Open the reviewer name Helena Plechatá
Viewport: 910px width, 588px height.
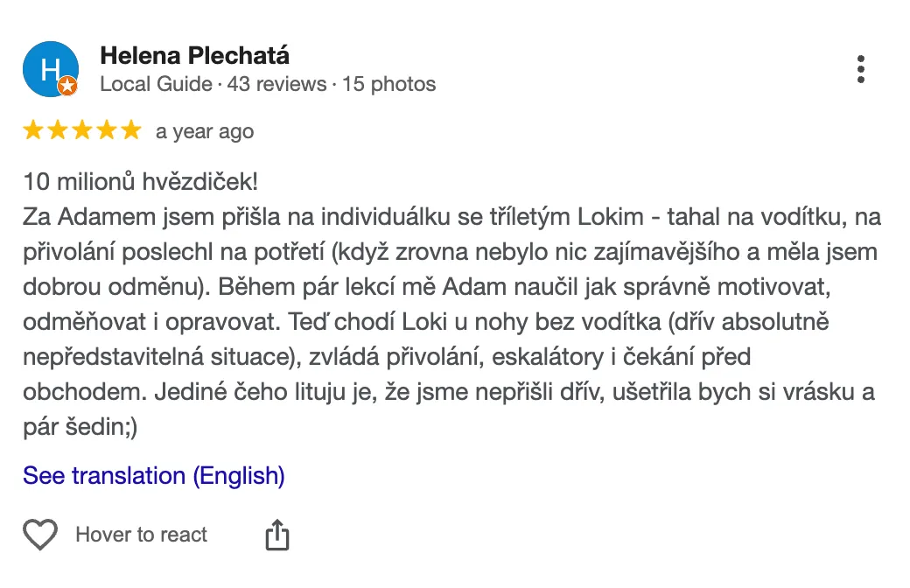(194, 56)
